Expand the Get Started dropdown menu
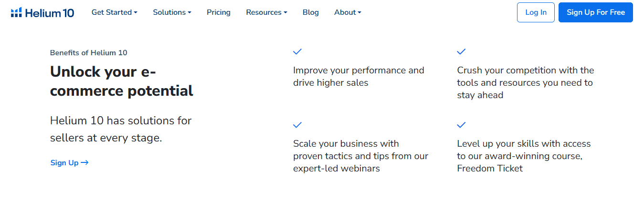This screenshot has height=211, width=644. pos(114,12)
